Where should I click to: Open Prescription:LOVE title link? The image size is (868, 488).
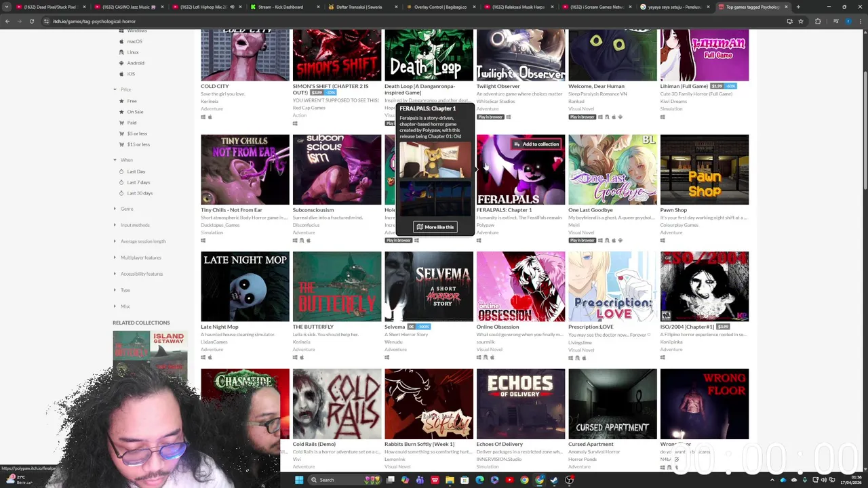point(591,327)
